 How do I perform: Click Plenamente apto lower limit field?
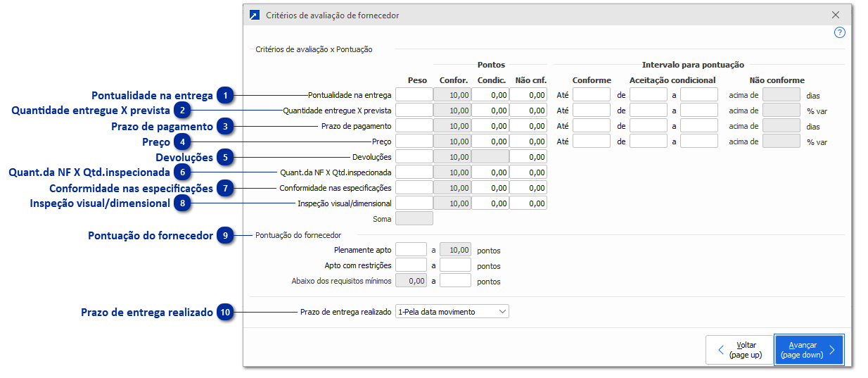(411, 249)
